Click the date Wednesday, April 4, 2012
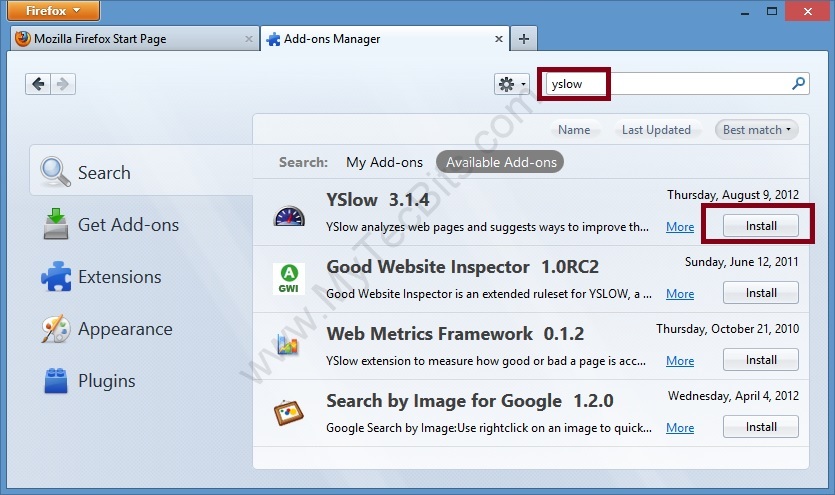 point(733,396)
